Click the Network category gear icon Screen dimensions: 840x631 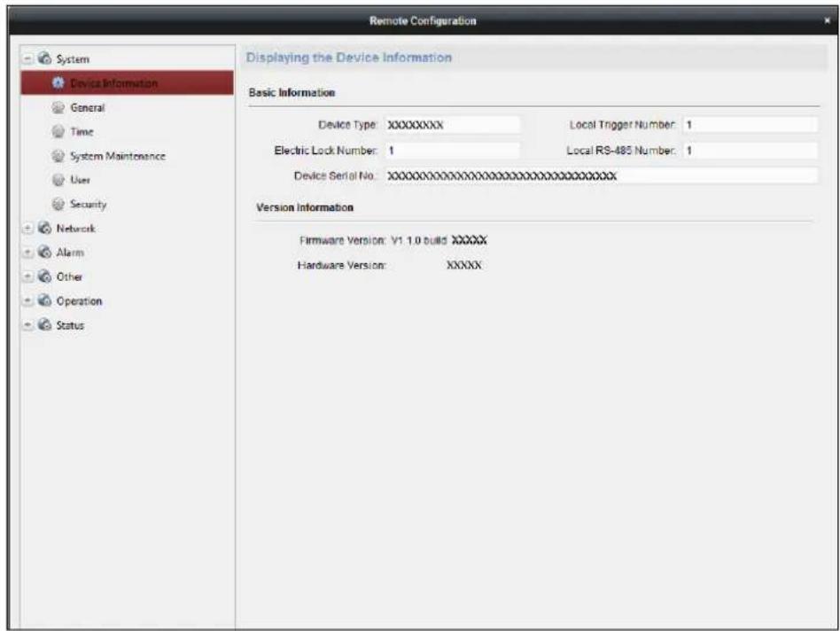[x=45, y=228]
